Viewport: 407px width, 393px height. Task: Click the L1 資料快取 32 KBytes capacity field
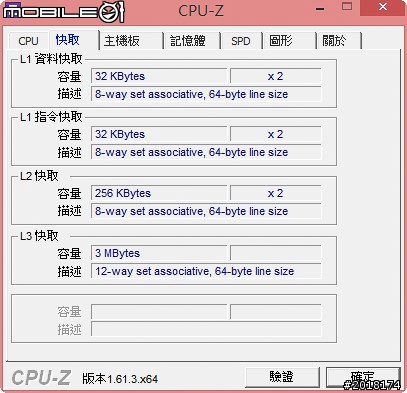click(159, 76)
